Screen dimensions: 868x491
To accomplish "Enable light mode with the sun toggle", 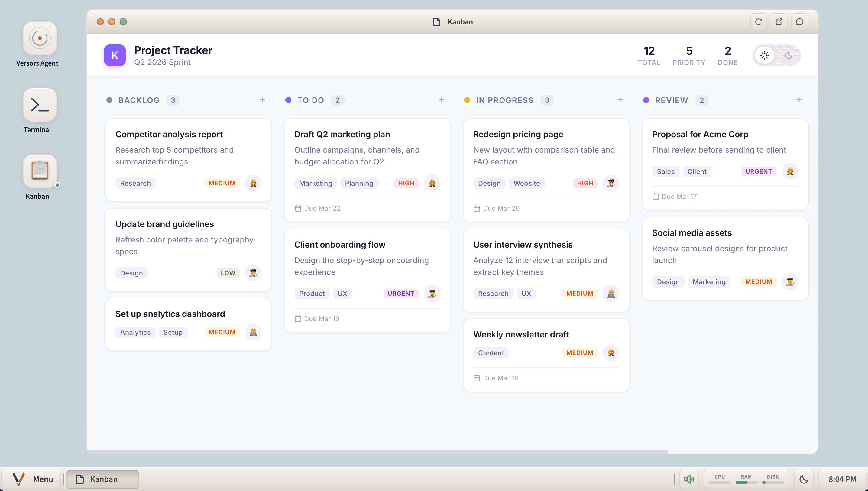I will 765,55.
